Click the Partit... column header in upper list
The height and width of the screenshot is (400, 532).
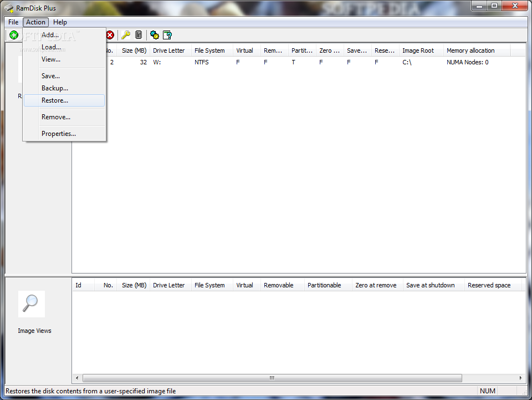click(x=302, y=50)
